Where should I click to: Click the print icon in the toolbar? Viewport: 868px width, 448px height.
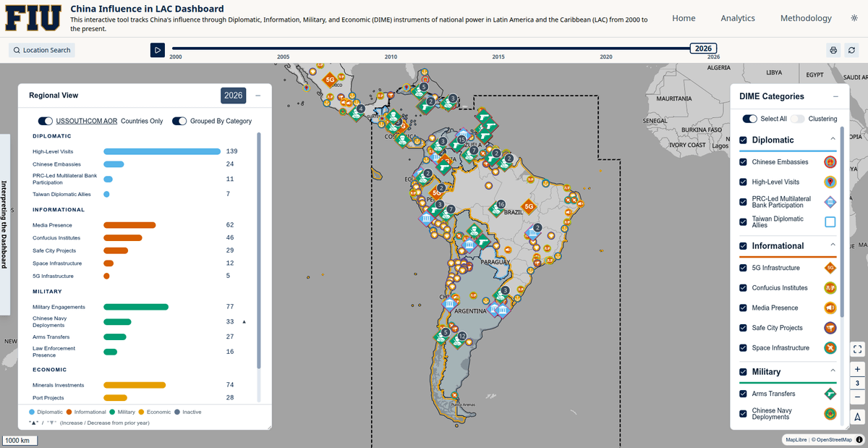click(x=833, y=50)
